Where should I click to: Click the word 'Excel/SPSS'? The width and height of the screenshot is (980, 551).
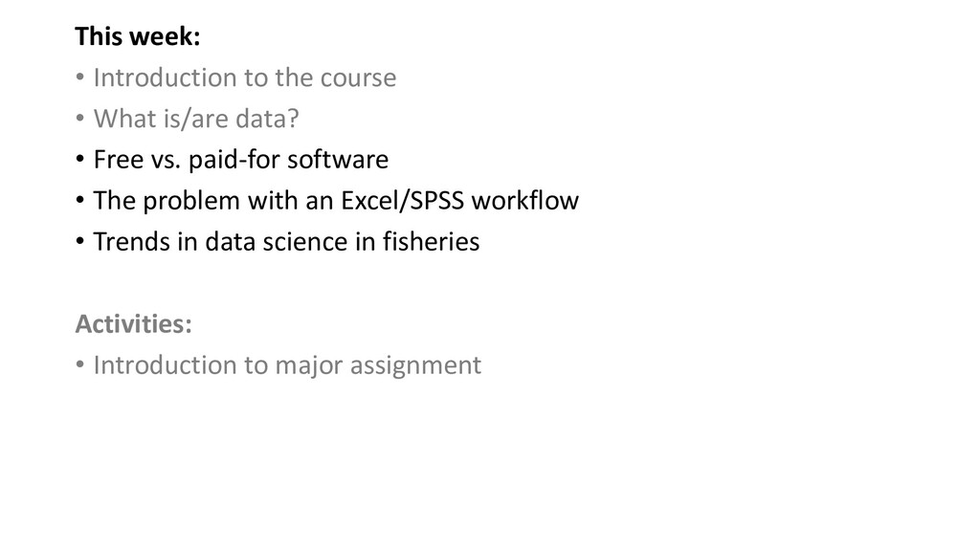coord(403,201)
